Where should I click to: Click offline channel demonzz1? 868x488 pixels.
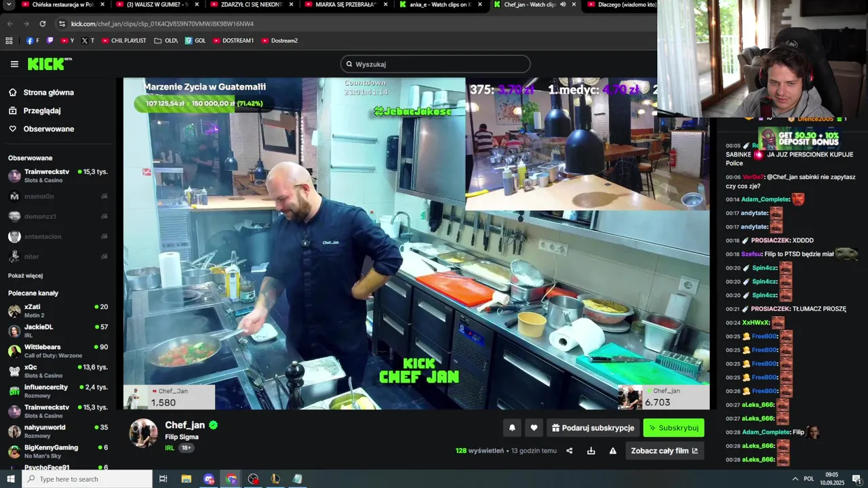[x=58, y=216]
